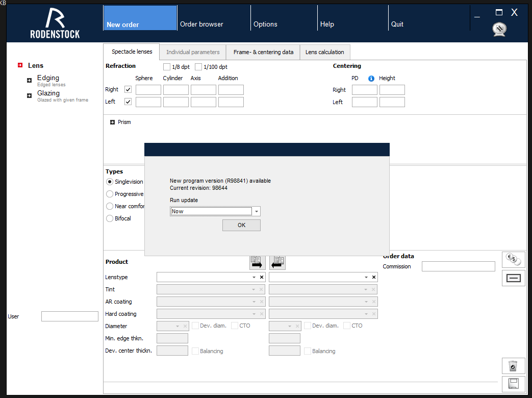The width and height of the screenshot is (532, 398).
Task: Clear the left-hand Lenstype field with its X
Action: tap(262, 277)
